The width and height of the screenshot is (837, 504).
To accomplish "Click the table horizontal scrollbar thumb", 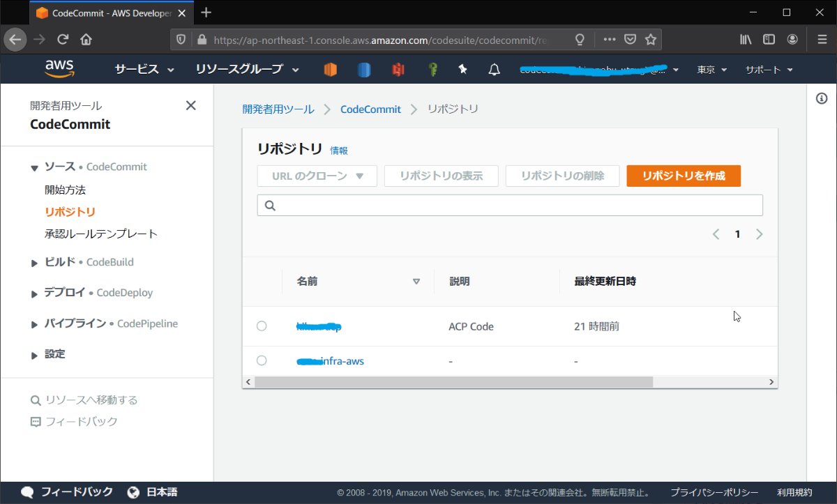I will pyautogui.click(x=453, y=382).
